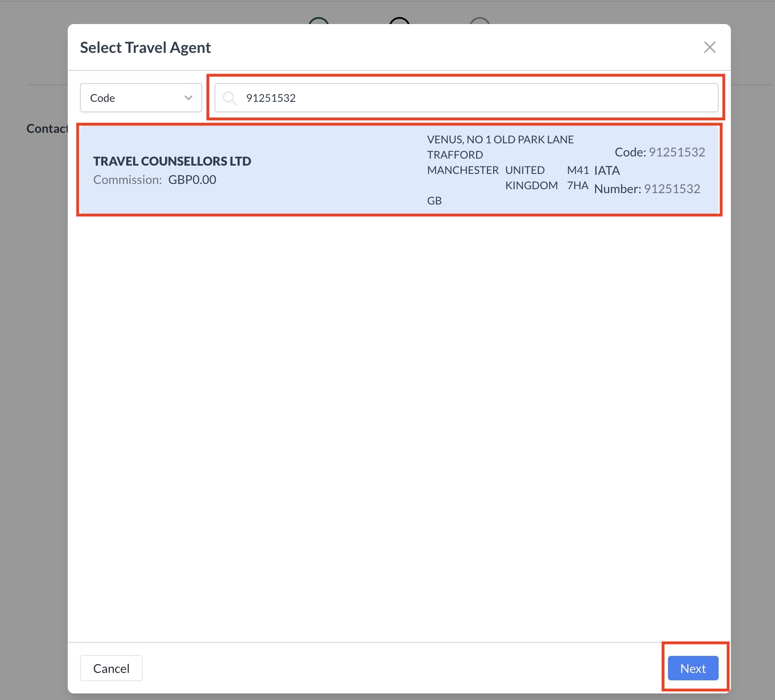Screen dimensions: 775x700
Task: Click the Contact heading behind the dialog
Action: pyautogui.click(x=47, y=128)
